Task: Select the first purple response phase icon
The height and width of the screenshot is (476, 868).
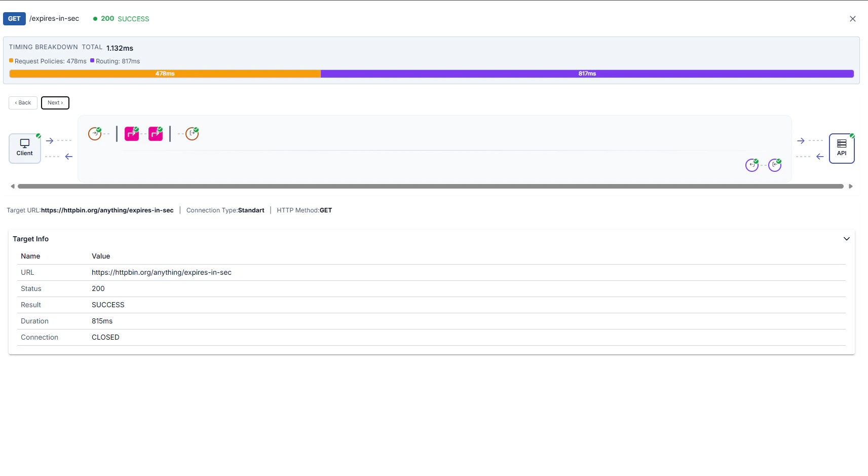Action: point(752,165)
